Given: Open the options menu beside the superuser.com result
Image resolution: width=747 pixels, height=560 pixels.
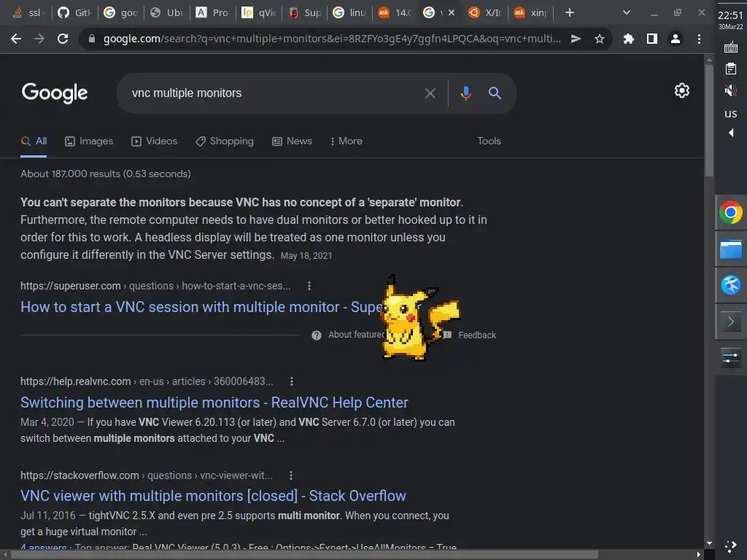Looking at the screenshot, I should (309, 286).
